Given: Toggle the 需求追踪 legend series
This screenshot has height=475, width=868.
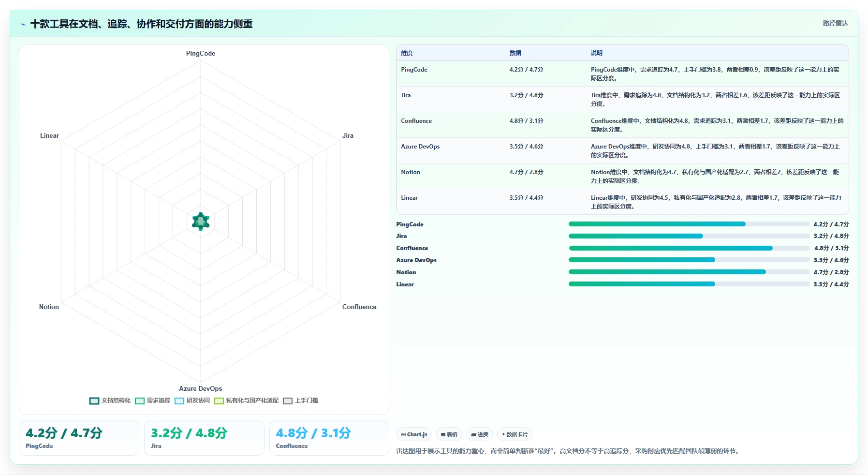Looking at the screenshot, I should 153,401.
